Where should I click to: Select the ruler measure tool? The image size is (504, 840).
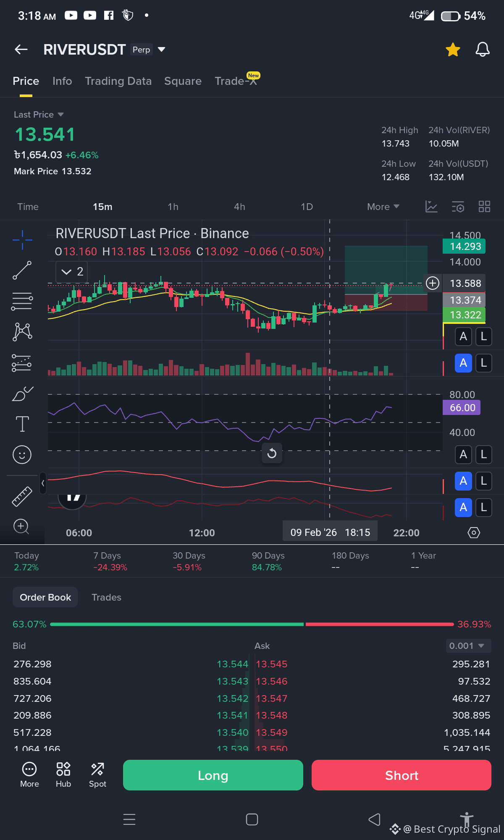(x=22, y=496)
